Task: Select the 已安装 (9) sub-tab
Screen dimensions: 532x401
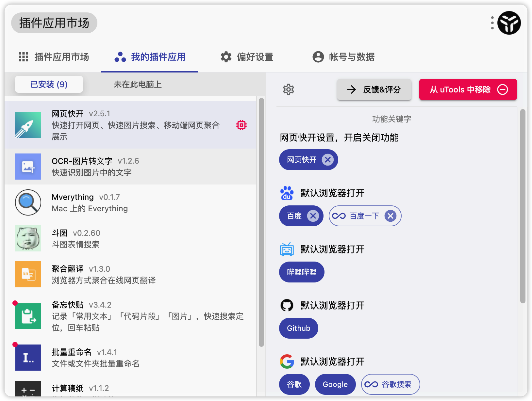Action: (x=49, y=85)
